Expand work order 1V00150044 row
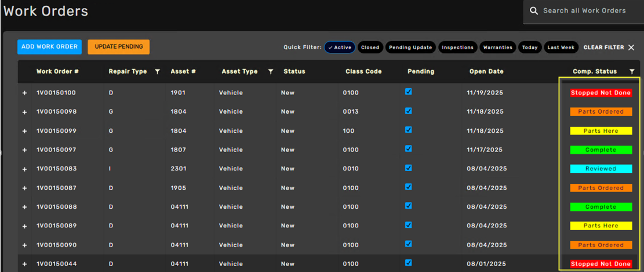644x272 pixels. click(x=24, y=264)
